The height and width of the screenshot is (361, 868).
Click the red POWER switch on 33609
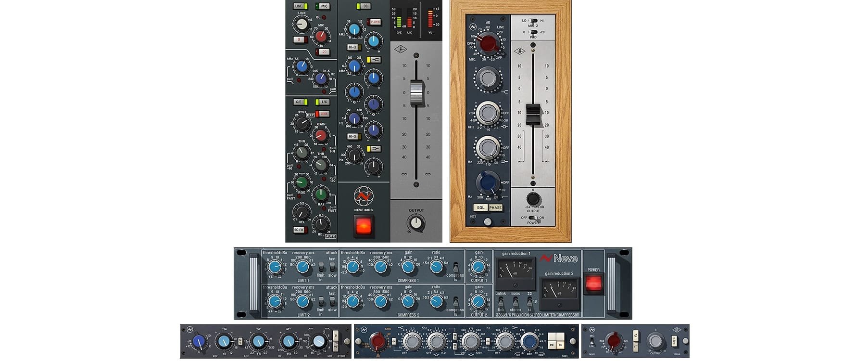(x=593, y=284)
